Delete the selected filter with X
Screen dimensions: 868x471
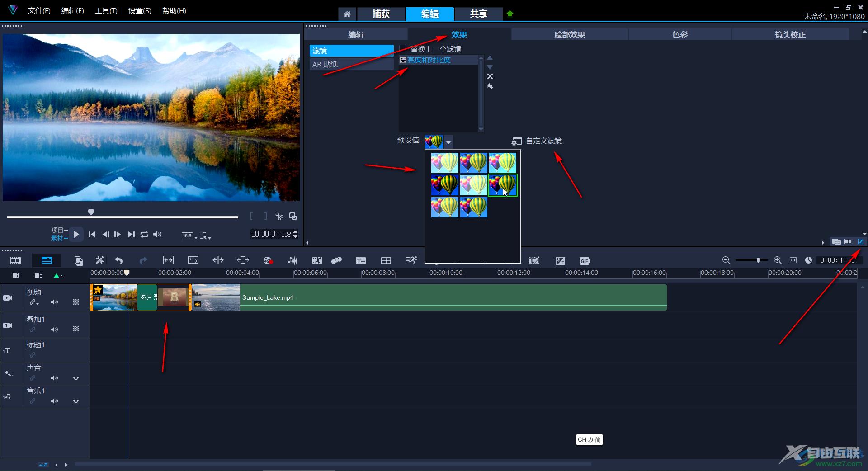coord(490,76)
